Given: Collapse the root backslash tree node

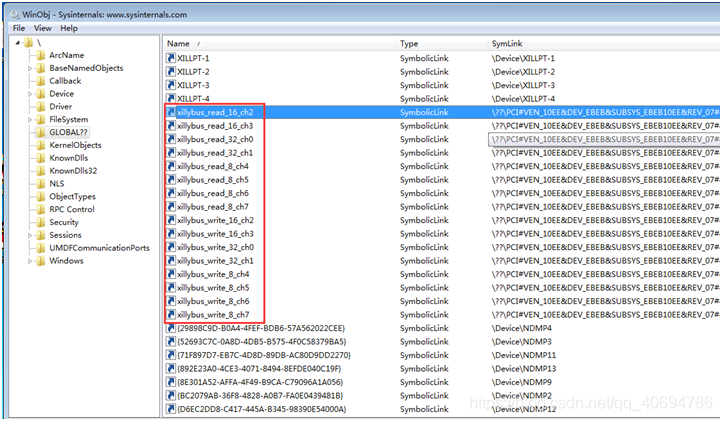Looking at the screenshot, I should pos(17,43).
